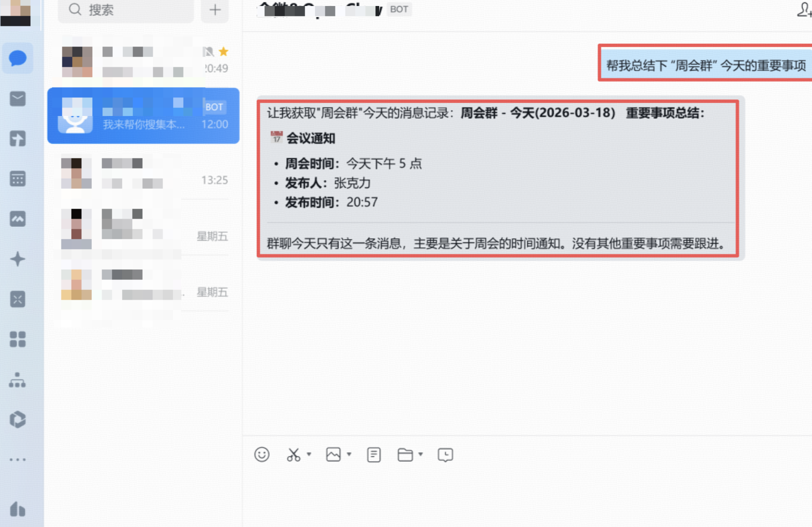
Task: Click the star icon on first conversation
Action: point(224,51)
